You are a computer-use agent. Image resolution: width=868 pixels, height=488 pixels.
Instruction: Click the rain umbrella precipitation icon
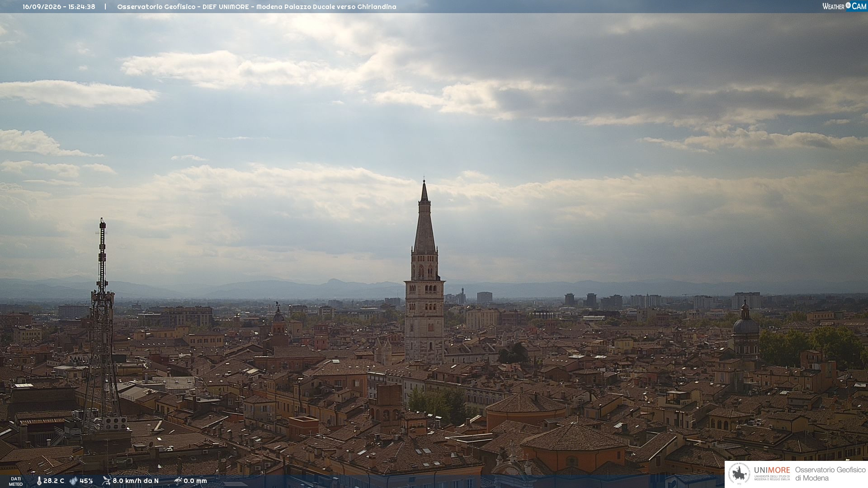point(178,481)
